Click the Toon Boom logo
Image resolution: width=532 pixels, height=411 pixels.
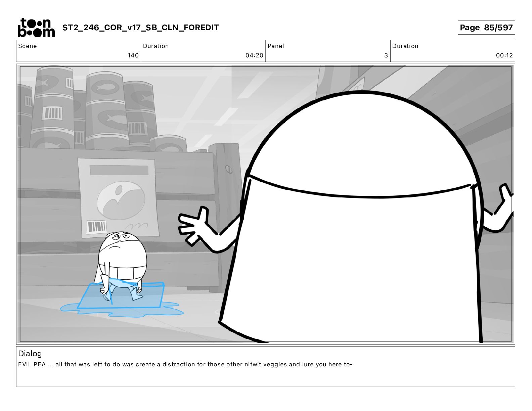pyautogui.click(x=36, y=28)
